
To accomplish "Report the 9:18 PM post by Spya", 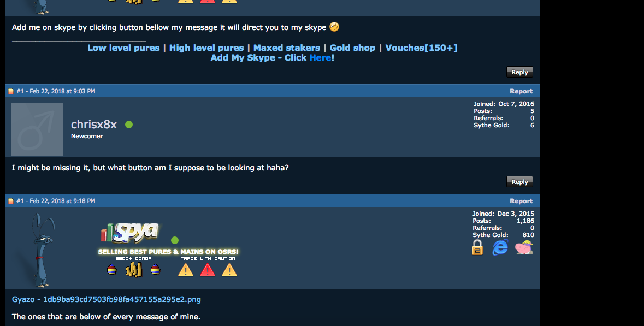I will coord(521,201).
